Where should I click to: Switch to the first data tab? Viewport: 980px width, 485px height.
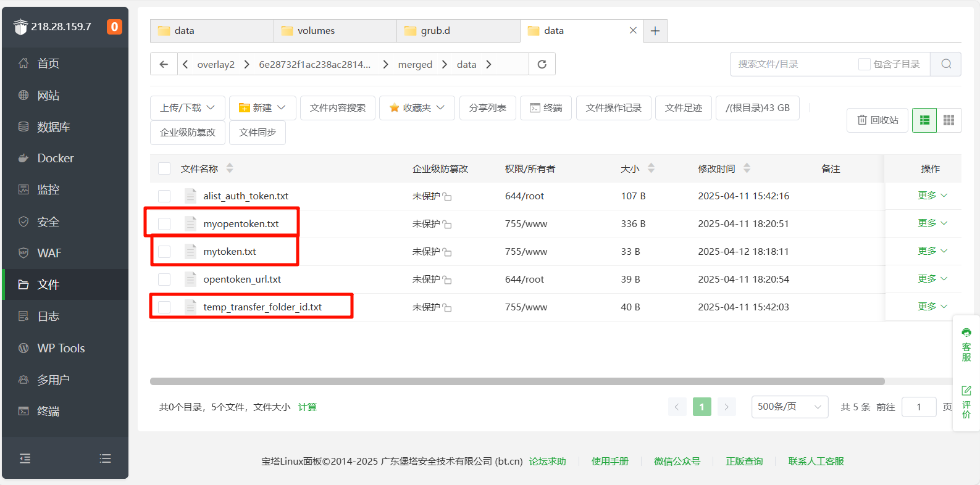[212, 31]
